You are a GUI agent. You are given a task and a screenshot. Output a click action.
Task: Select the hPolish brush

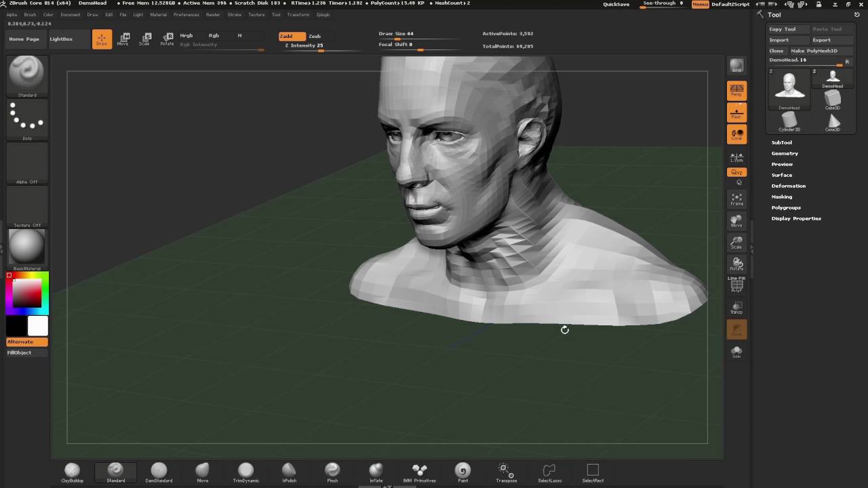coord(289,472)
